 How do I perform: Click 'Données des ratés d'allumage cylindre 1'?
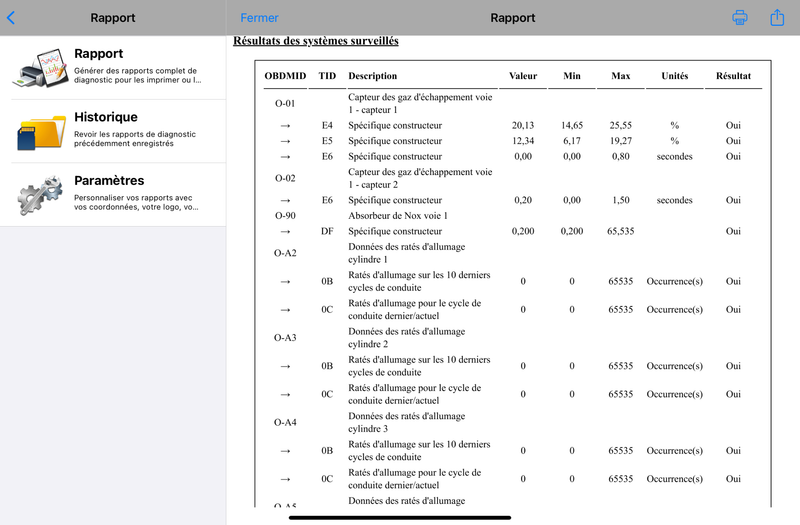point(407,253)
